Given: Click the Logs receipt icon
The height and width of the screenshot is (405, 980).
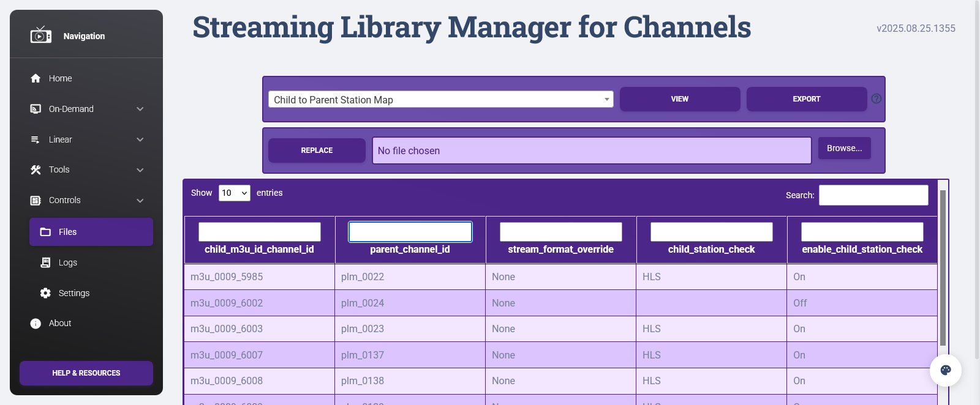Looking at the screenshot, I should click(x=45, y=262).
